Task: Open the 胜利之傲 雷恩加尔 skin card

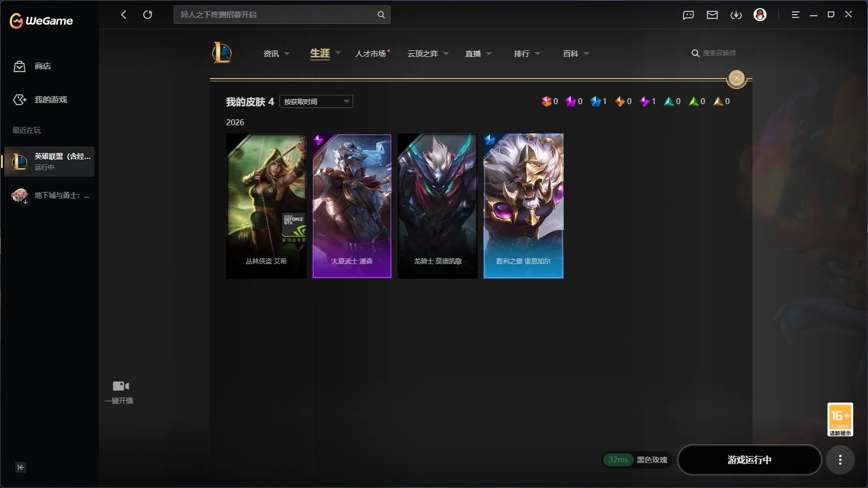Action: [524, 206]
